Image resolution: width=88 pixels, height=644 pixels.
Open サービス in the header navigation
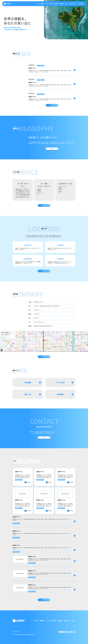(x=47, y=4)
